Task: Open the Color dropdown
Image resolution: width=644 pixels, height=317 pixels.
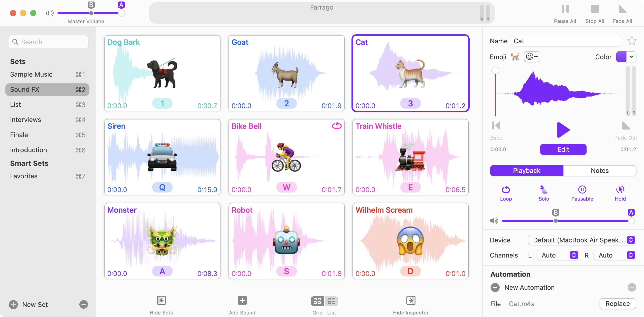Action: [626, 57]
